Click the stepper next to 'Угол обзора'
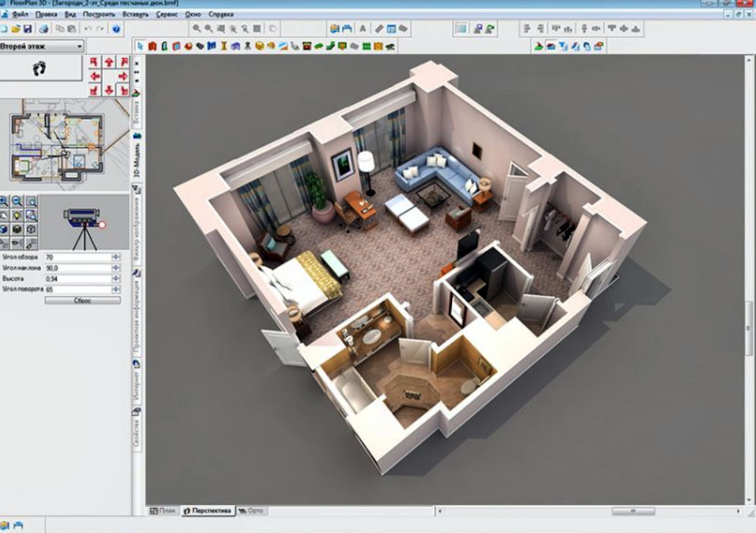This screenshot has height=533, width=756. pos(115,258)
